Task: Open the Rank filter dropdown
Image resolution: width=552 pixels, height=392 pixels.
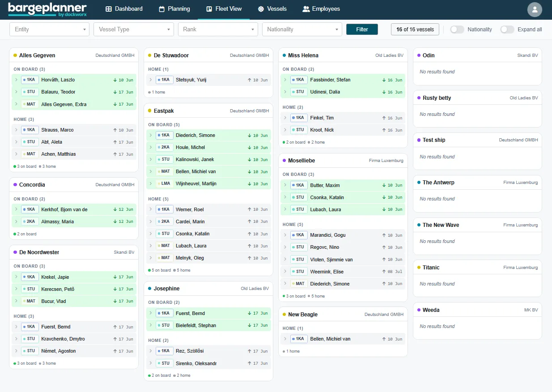Action: click(x=218, y=30)
